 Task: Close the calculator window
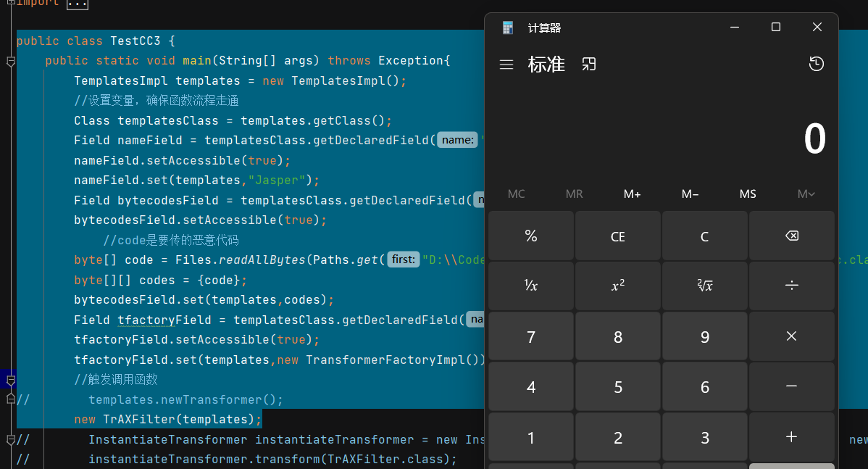point(817,27)
